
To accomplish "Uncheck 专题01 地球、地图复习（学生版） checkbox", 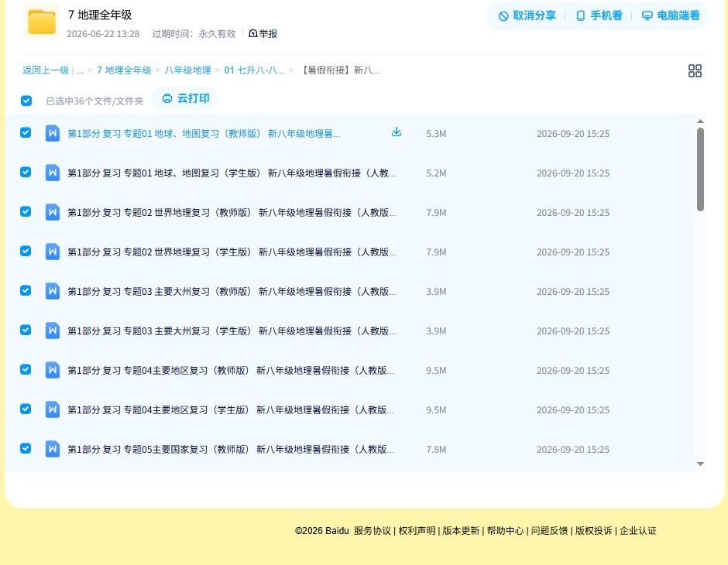I will (x=26, y=172).
